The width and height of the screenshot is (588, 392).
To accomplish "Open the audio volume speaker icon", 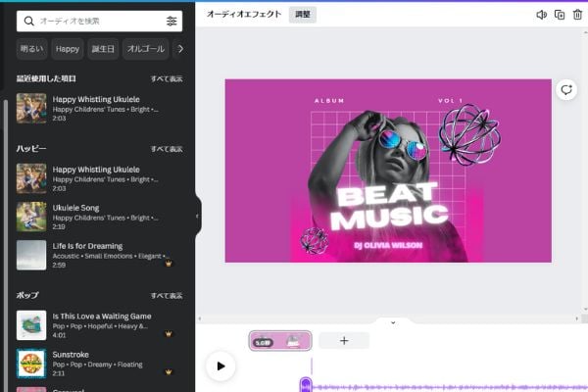I will click(542, 15).
